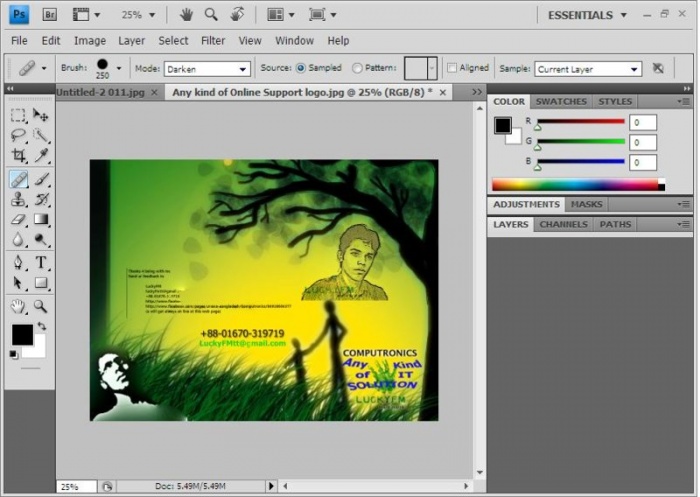Click the red R slider track
This screenshot has height=497, width=700.
[x=581, y=121]
